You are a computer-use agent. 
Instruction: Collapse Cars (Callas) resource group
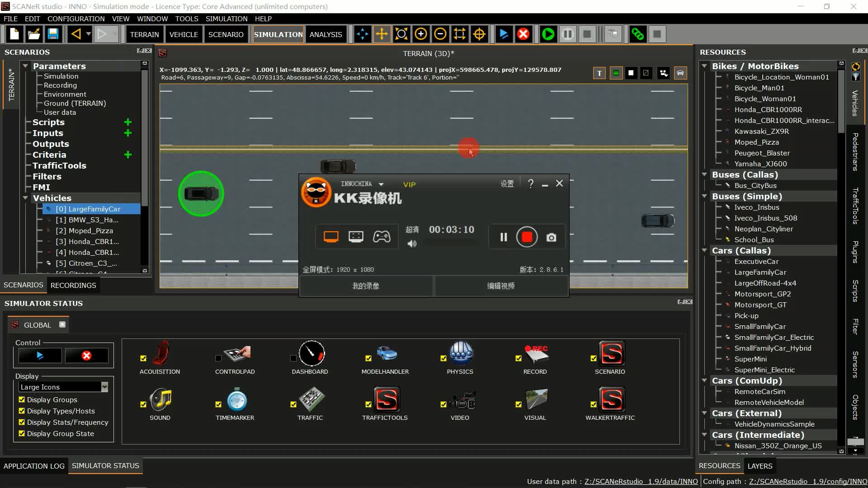[x=704, y=250]
